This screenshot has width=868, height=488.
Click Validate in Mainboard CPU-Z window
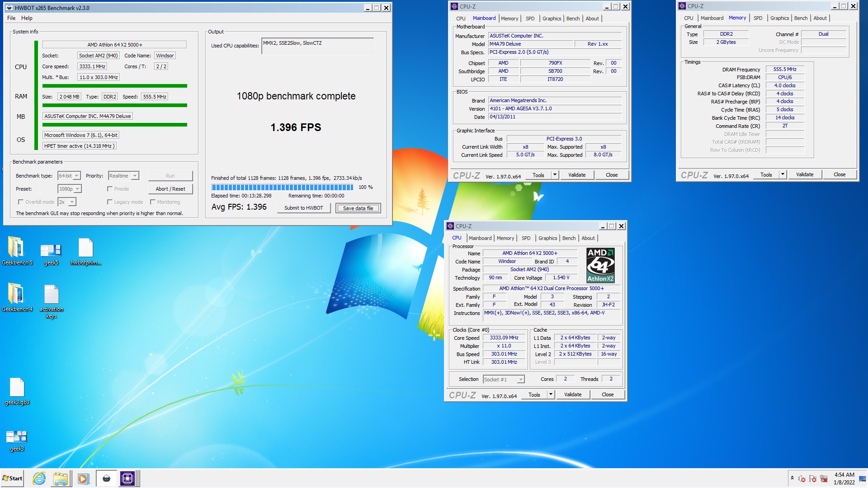[x=576, y=175]
